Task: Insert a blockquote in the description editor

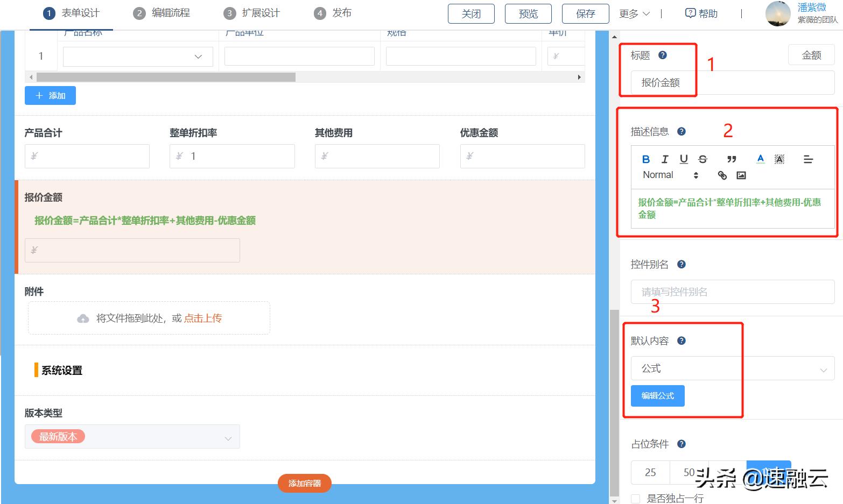Action: coord(732,159)
